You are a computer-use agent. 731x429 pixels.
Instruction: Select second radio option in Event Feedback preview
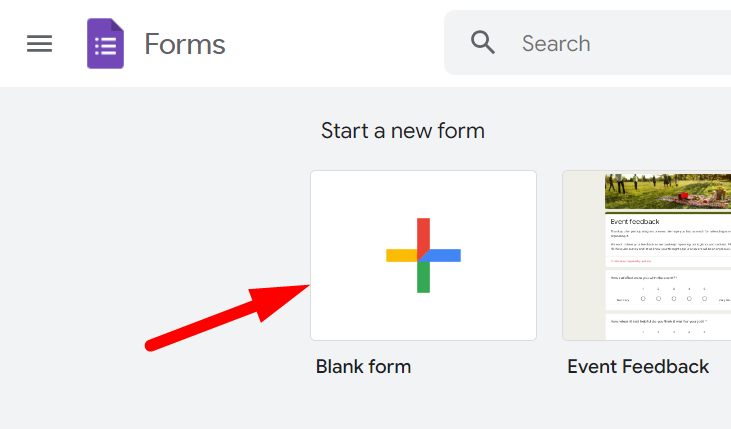tap(658, 298)
